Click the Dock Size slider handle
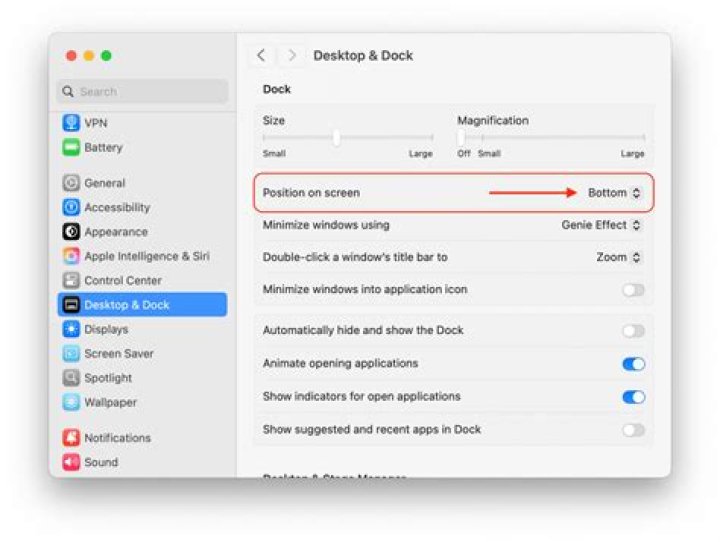 click(337, 137)
